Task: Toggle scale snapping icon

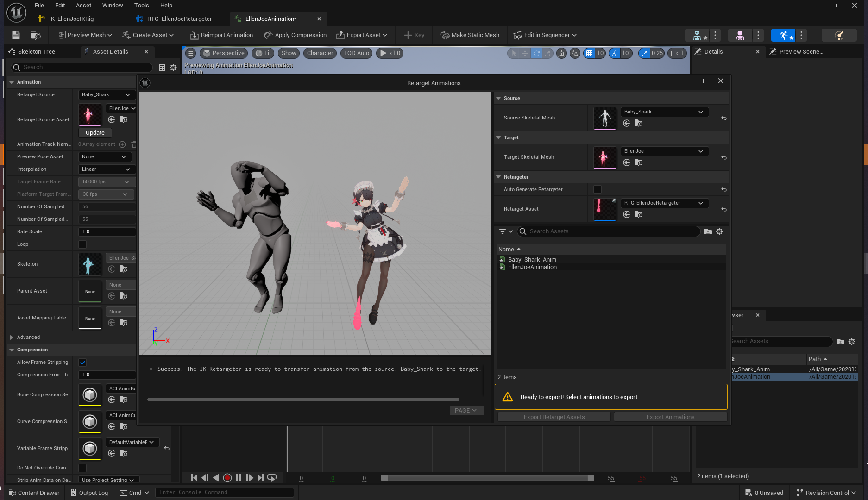Action: pyautogui.click(x=644, y=53)
